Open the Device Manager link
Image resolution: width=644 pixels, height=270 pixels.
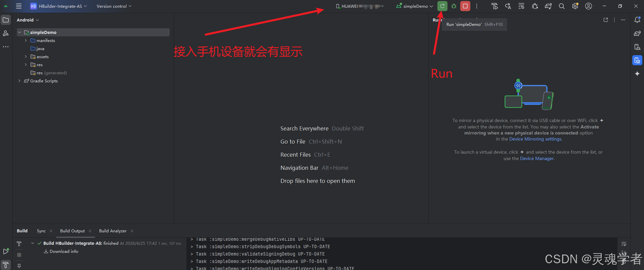coord(537,158)
